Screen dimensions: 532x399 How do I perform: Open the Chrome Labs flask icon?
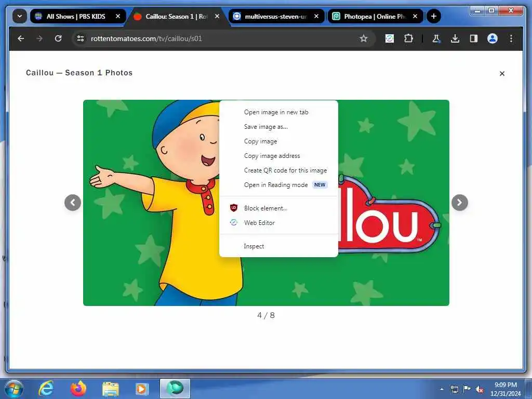coord(436,38)
